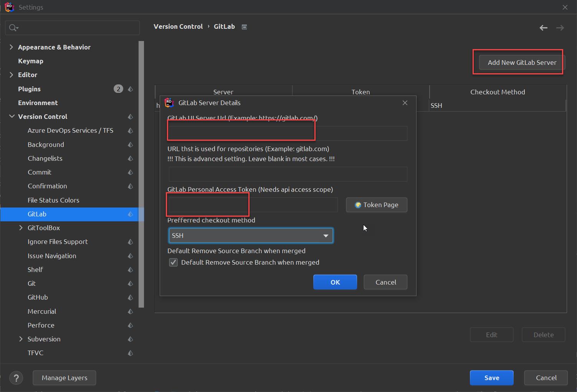The image size is (577, 392).
Task: Open the Token Page button
Action: click(x=377, y=205)
